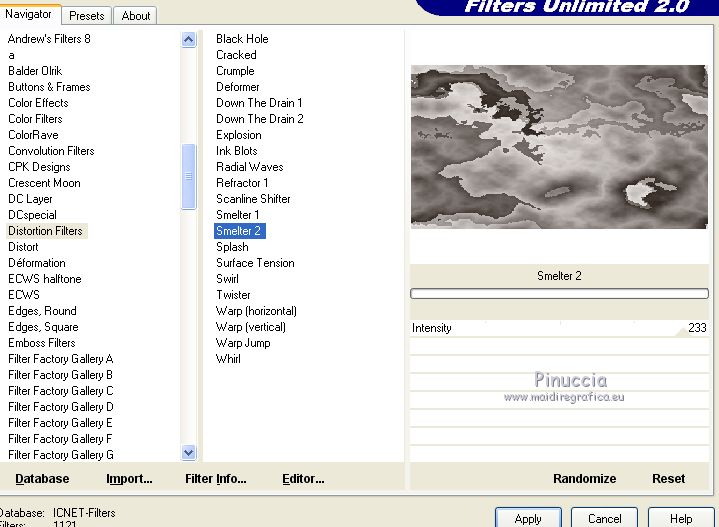This screenshot has height=527, width=719.
Task: Click Randomize to shuffle settings
Action: 584,478
